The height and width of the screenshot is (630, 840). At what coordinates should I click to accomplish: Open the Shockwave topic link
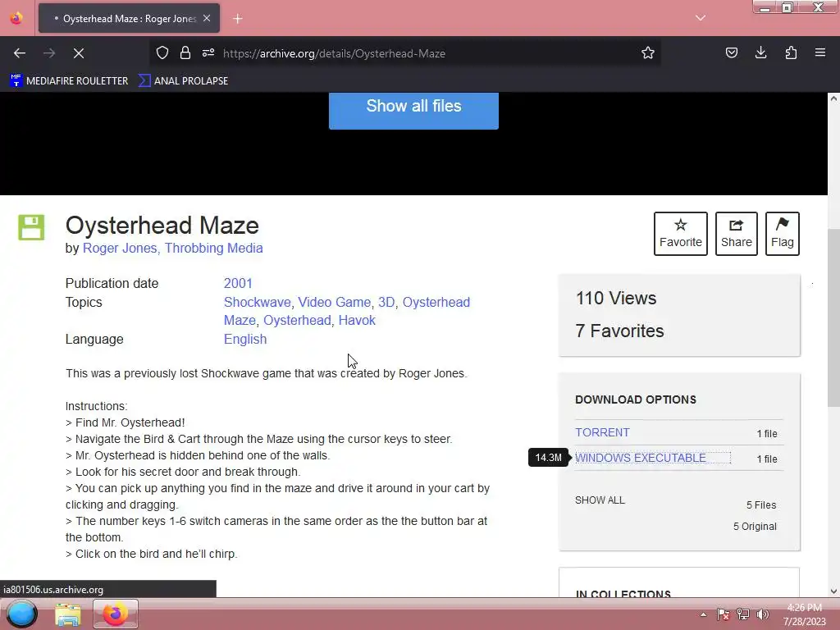tap(257, 302)
